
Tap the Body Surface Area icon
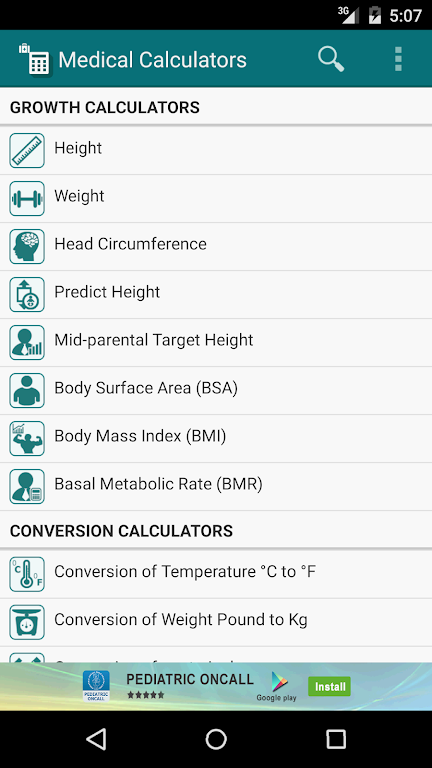tap(27, 390)
